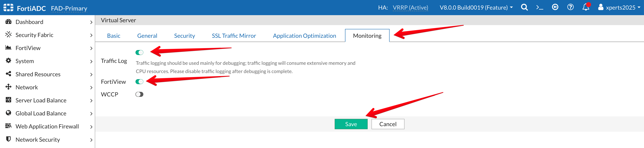Click the Web Application Firewall sidebar icon
Image resolution: width=644 pixels, height=148 pixels.
click(8, 126)
